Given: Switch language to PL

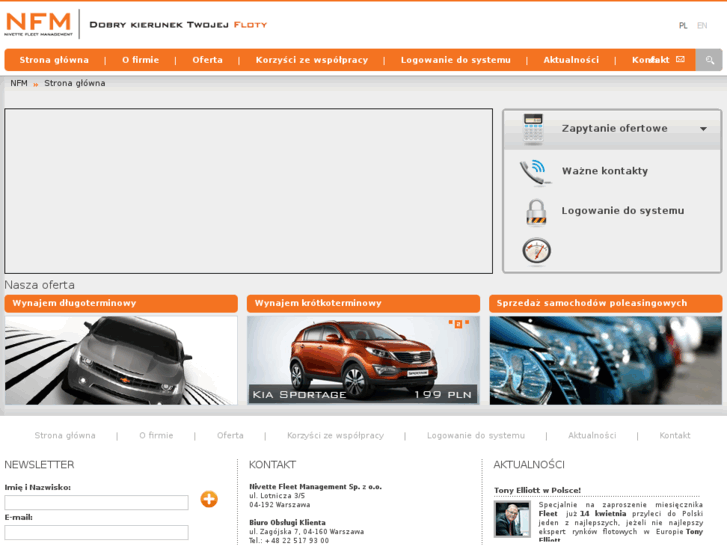Looking at the screenshot, I should point(683,26).
